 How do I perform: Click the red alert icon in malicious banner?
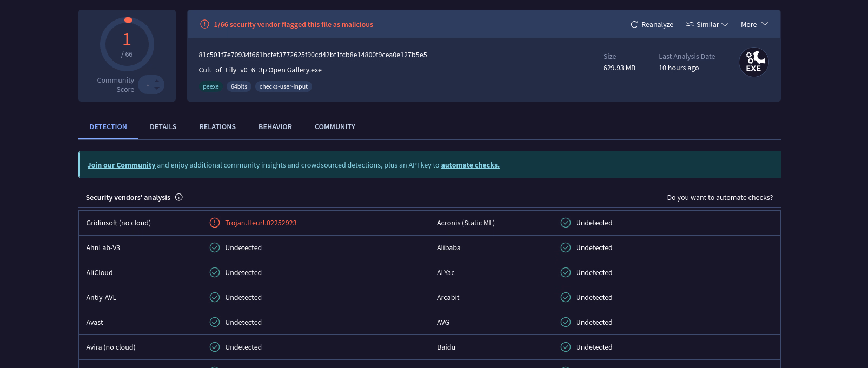[204, 24]
